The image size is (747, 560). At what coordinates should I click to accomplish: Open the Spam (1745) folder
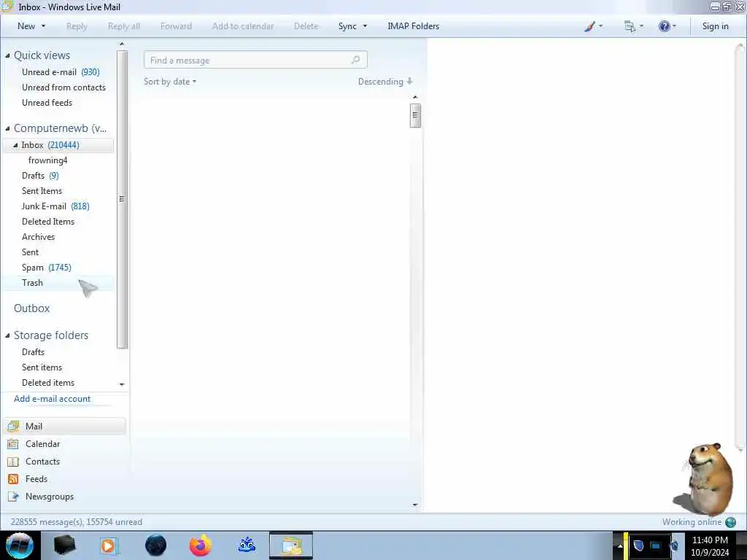tap(47, 267)
